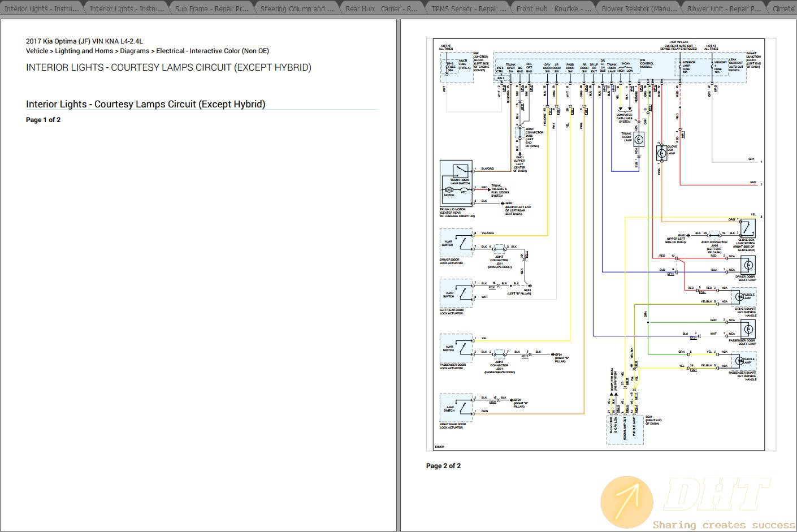Select the GRY wire label ending at terminal 1
The image size is (797, 532).
point(752,159)
